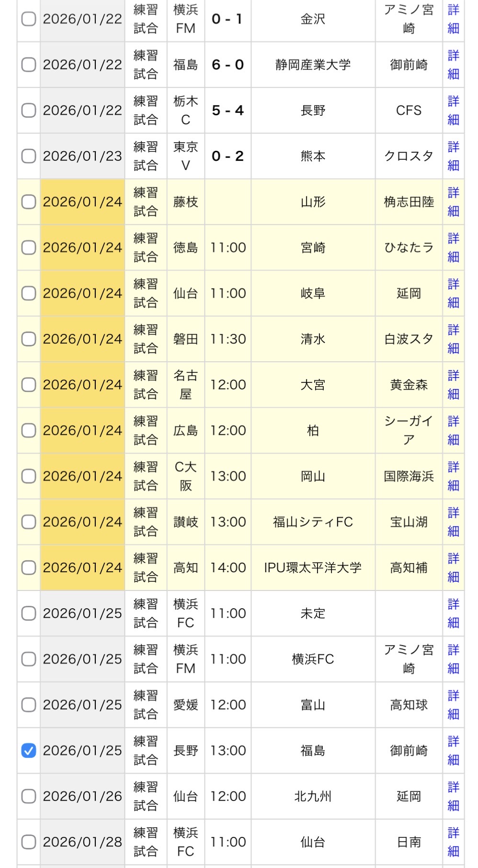Viewport: 478px width, 868px height.
Task: Open 詳細 for 横浜FM vs 横浜FC match
Action: tap(453, 659)
